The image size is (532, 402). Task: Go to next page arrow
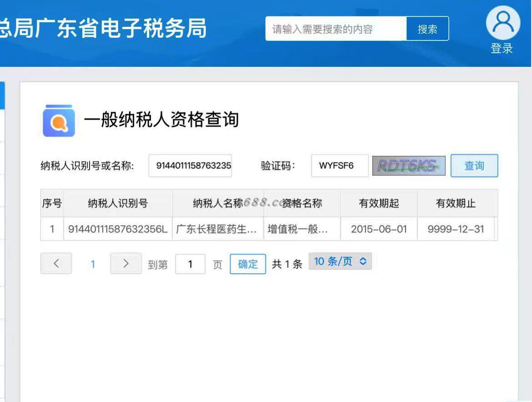click(126, 263)
